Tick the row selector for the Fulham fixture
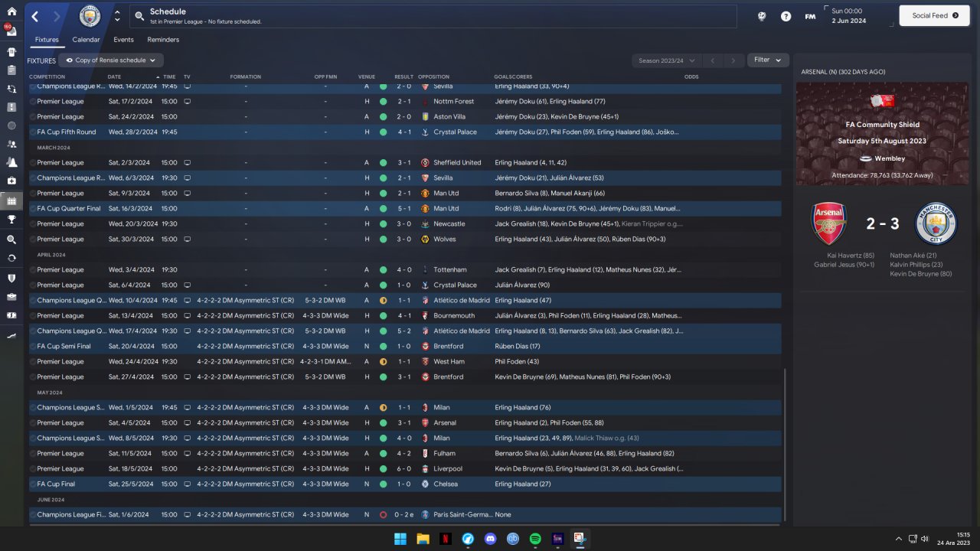980x551 pixels. click(33, 453)
